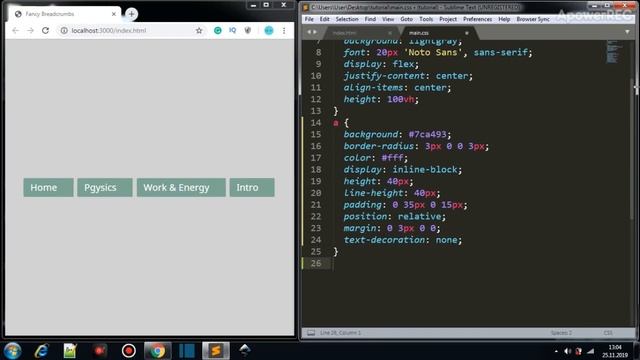The width and height of the screenshot is (640, 360).
Task: Open the Selection menu
Action: 347,19
